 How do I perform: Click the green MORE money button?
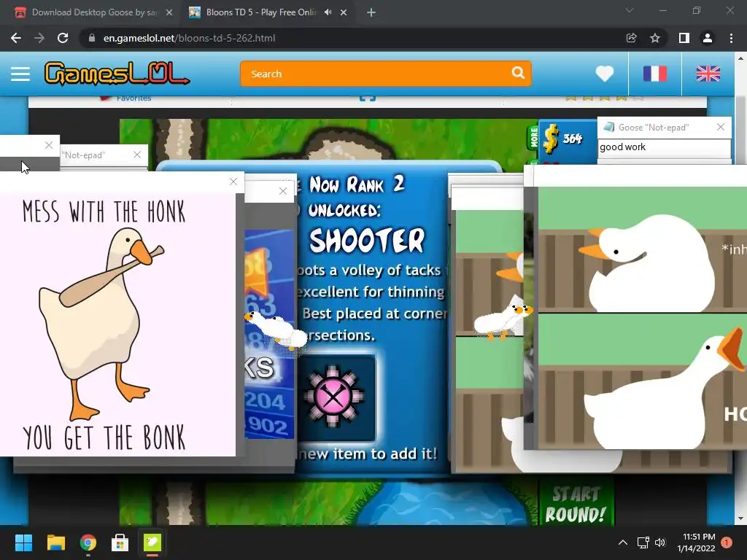click(533, 137)
